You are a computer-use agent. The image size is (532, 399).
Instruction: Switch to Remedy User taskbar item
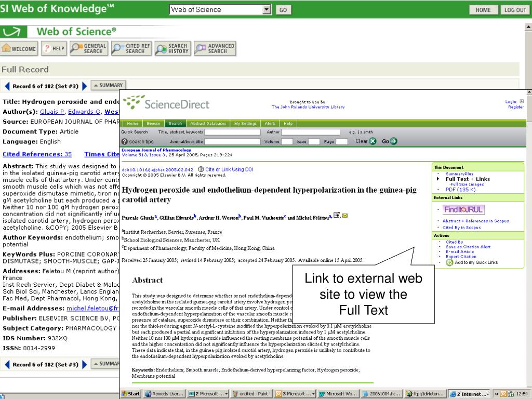[x=165, y=394]
